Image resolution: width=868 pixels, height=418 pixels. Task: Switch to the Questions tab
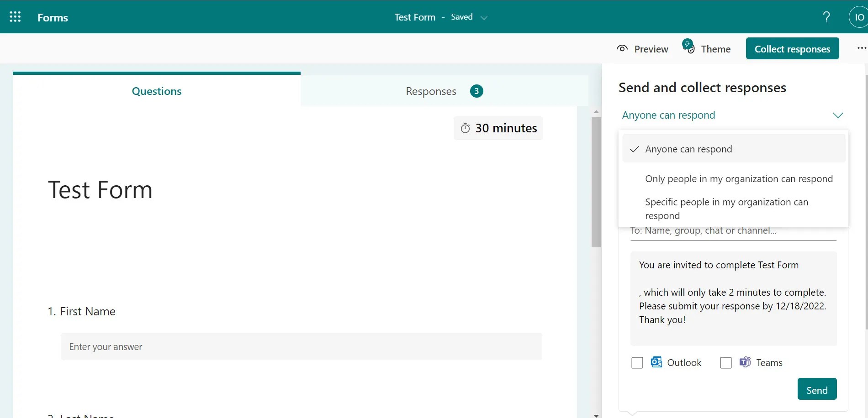156,91
